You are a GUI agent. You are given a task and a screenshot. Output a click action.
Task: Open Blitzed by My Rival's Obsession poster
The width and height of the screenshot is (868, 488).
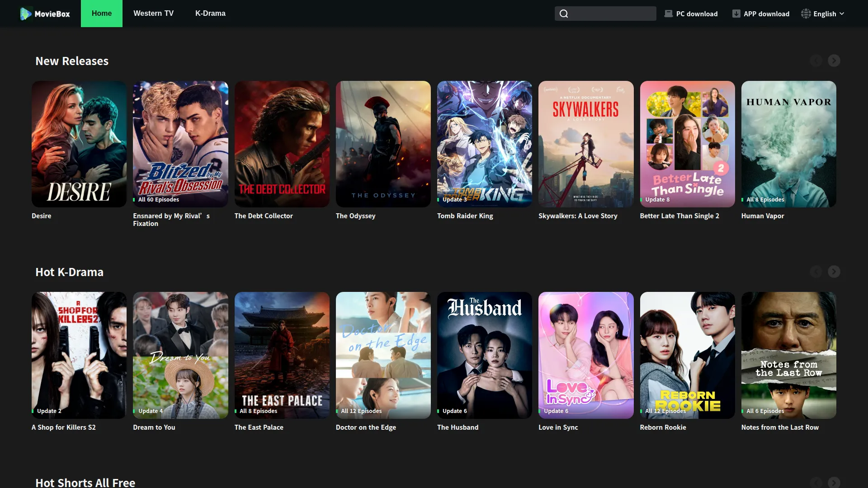180,144
